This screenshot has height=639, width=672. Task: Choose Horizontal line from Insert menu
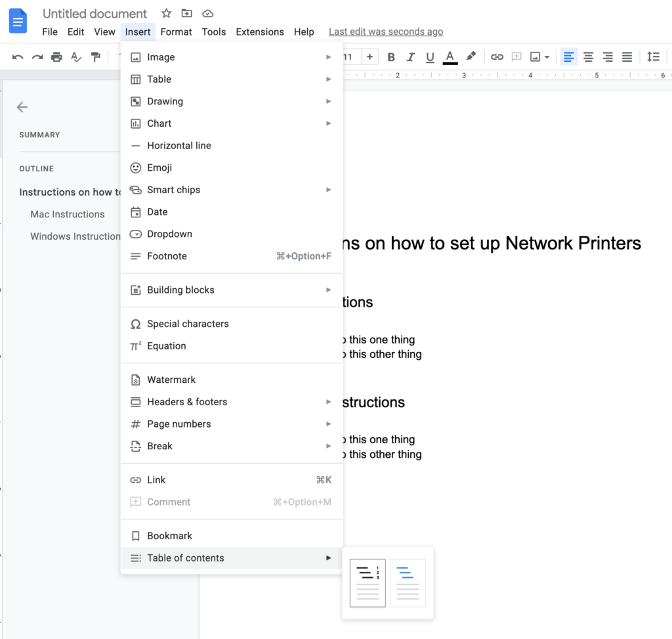click(178, 146)
